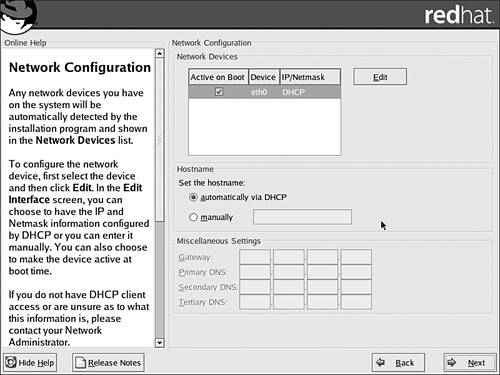
Task: Click the Hide Help icon
Action: (11, 362)
